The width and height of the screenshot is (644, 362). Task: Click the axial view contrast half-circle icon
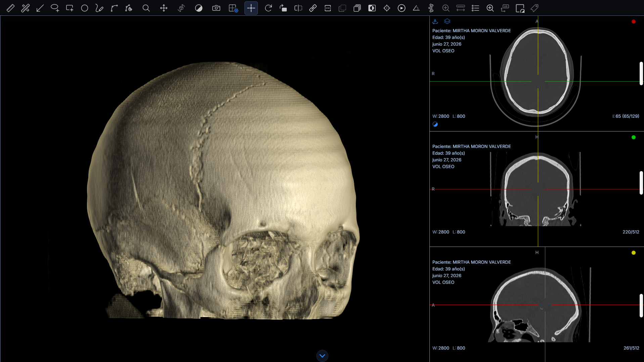[x=435, y=124]
